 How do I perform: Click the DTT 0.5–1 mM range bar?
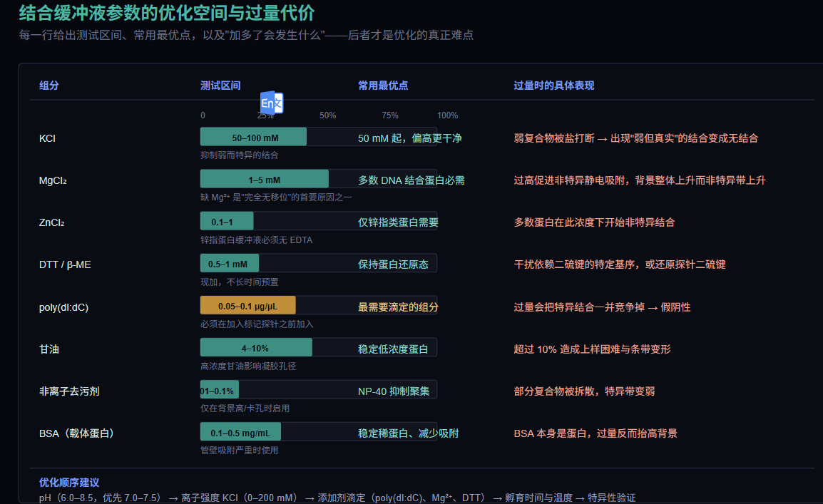click(230, 263)
